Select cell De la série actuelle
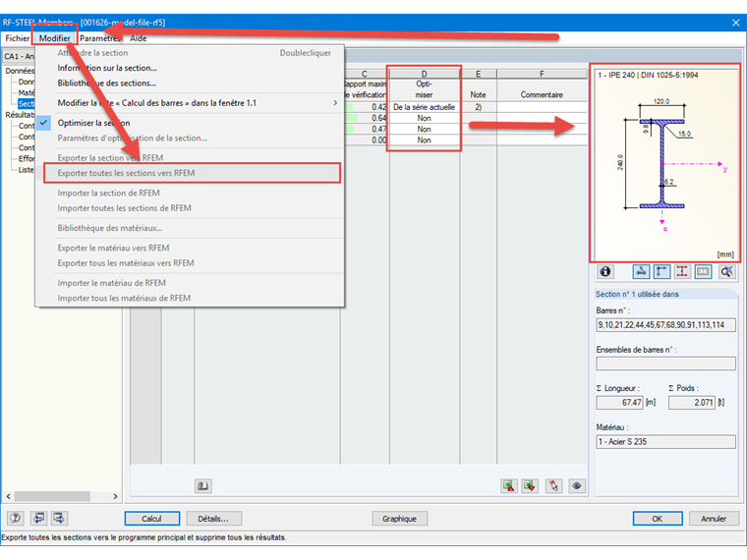The height and width of the screenshot is (560, 747). 424,107
